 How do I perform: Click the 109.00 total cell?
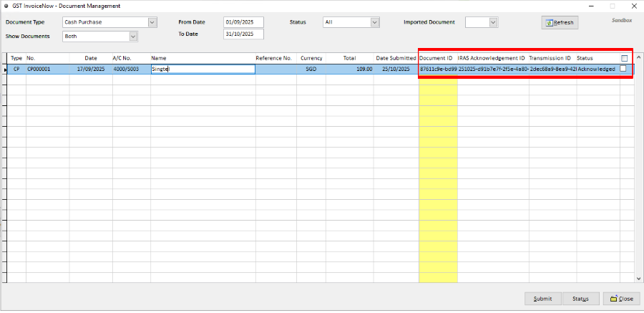coord(349,69)
